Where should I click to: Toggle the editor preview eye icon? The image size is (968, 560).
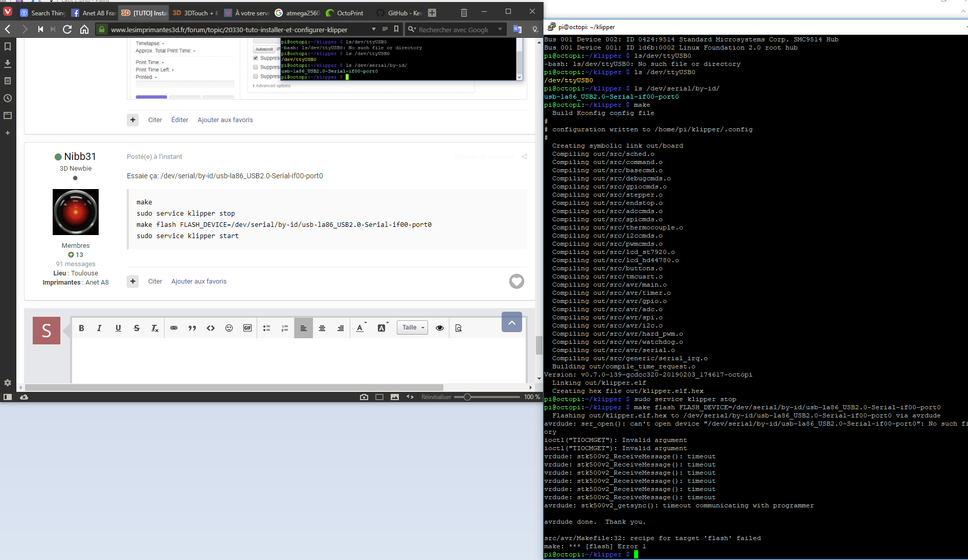440,328
